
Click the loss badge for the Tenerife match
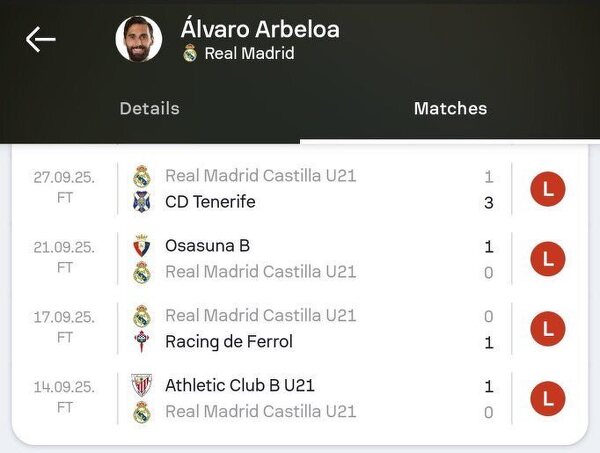coord(547,189)
